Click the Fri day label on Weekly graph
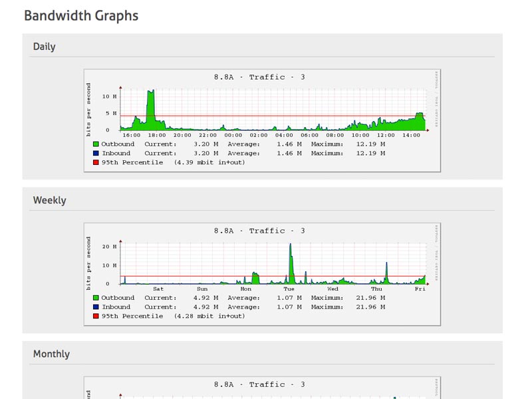 click(420, 289)
